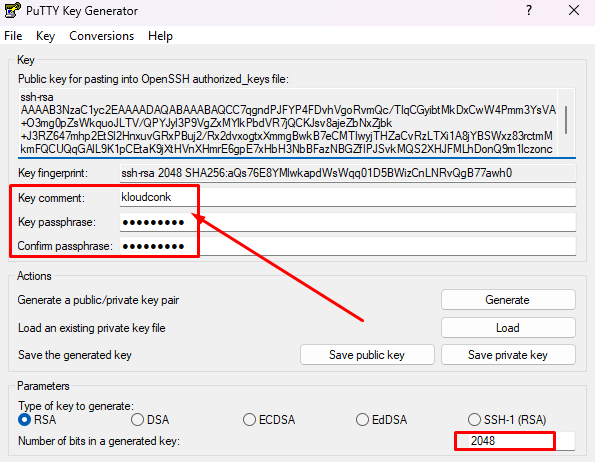Click the Key fingerprint field

coord(348,173)
